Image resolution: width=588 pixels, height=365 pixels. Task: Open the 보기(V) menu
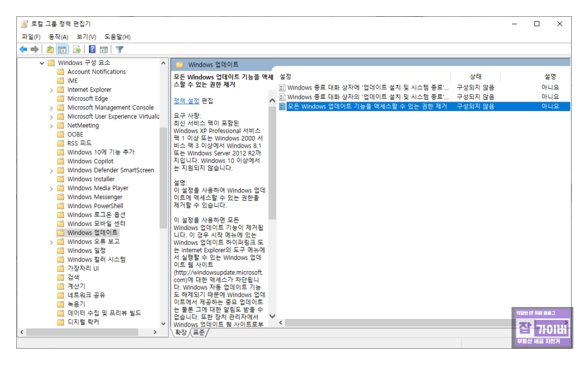(x=86, y=37)
